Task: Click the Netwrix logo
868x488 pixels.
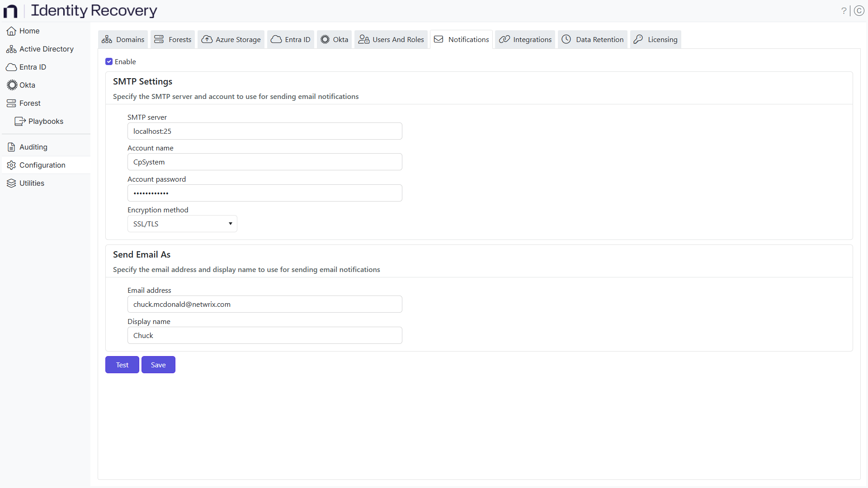Action: point(10,11)
